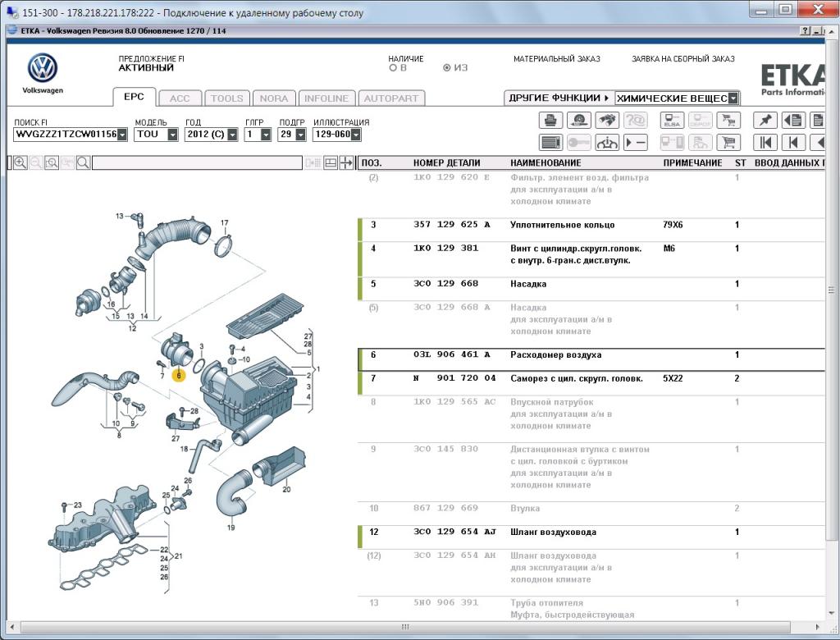Click the ПРИМЕЧАНИЕ column header
The width and height of the screenshot is (840, 640).
(692, 163)
